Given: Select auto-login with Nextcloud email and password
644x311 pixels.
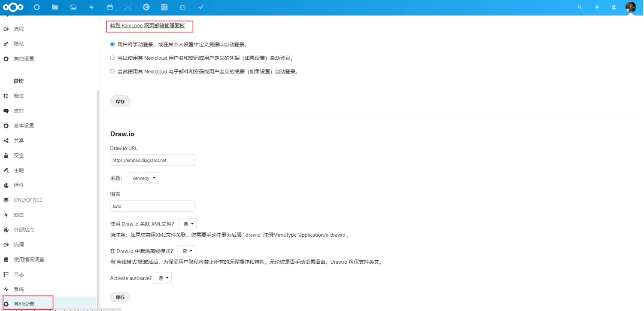Looking at the screenshot, I should click(x=112, y=71).
